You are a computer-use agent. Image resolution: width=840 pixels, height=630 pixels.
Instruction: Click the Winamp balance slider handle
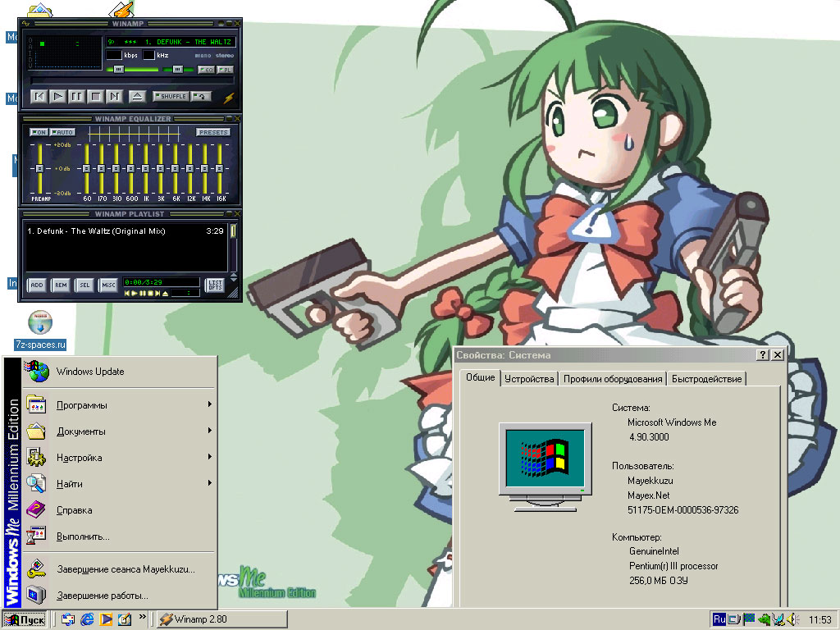coord(177,69)
